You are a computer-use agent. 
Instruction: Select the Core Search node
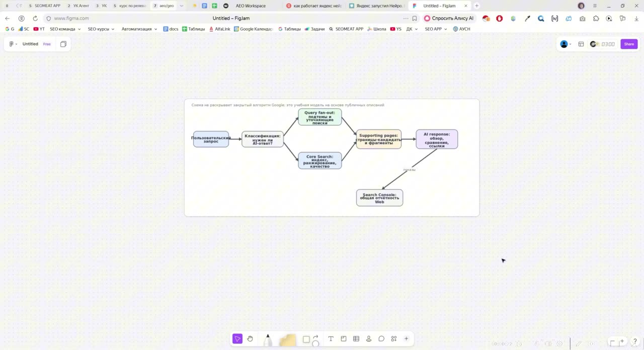(x=320, y=160)
